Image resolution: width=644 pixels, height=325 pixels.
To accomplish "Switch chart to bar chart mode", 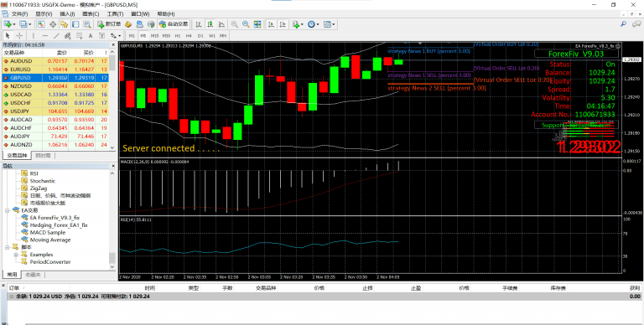I will coord(199,24).
